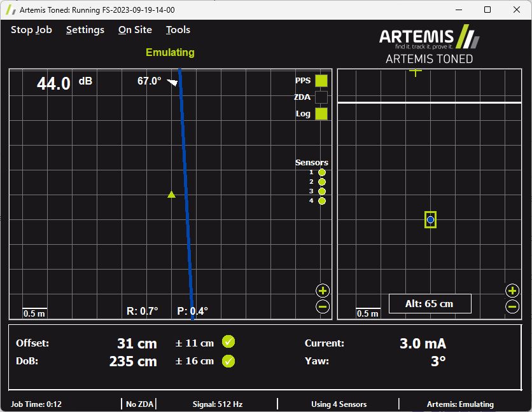Open the On Site menu
The height and width of the screenshot is (412, 532).
pyautogui.click(x=135, y=30)
